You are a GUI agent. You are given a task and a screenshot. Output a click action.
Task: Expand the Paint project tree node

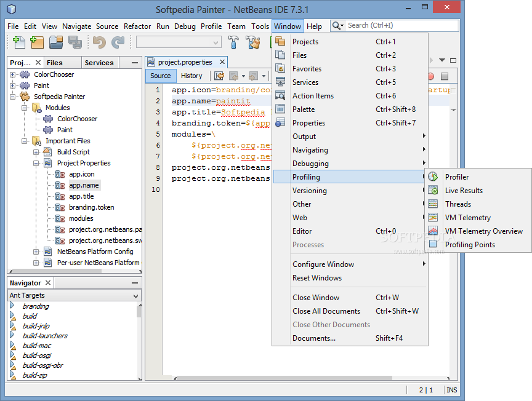pyautogui.click(x=12, y=85)
